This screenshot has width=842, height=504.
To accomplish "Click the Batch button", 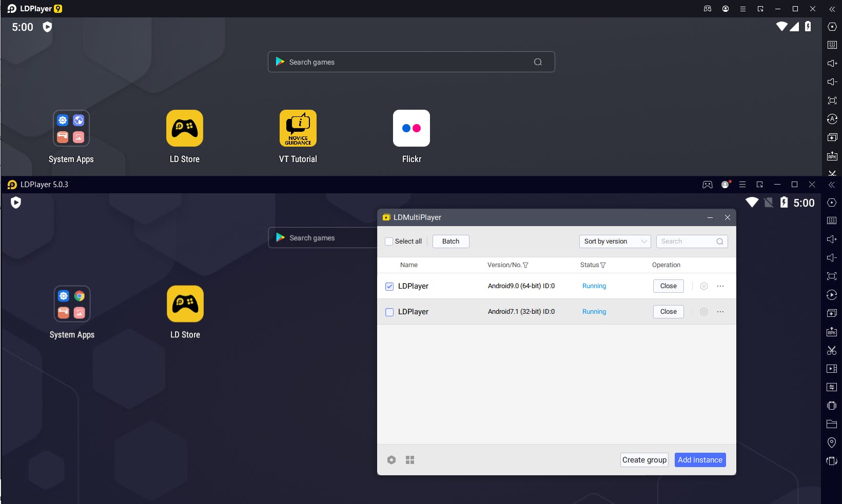I will coord(451,241).
